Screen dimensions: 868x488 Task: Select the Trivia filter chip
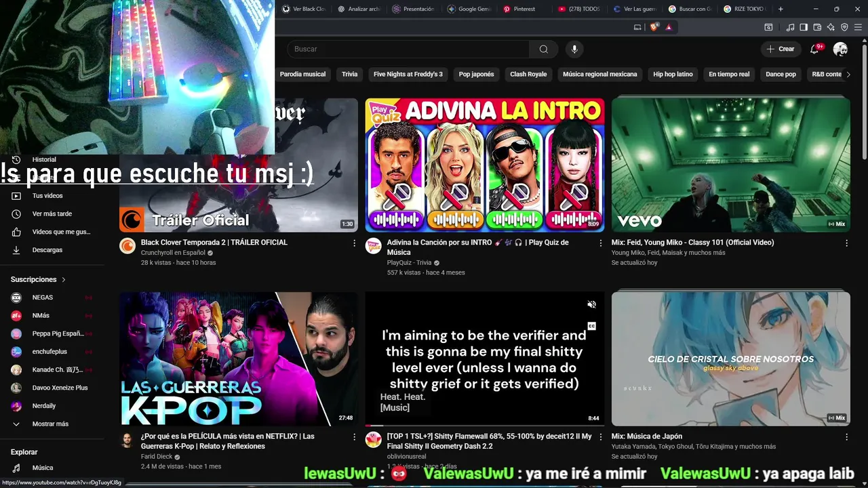(349, 75)
